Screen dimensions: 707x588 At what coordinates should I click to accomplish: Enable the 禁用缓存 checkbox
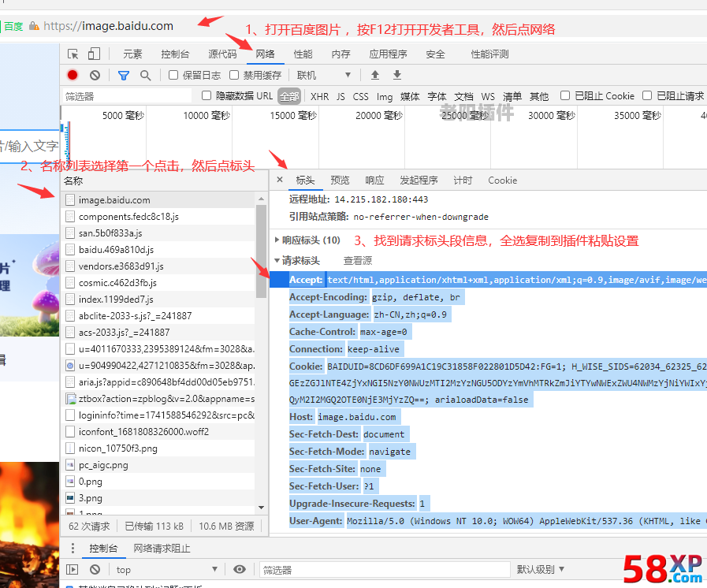click(234, 75)
